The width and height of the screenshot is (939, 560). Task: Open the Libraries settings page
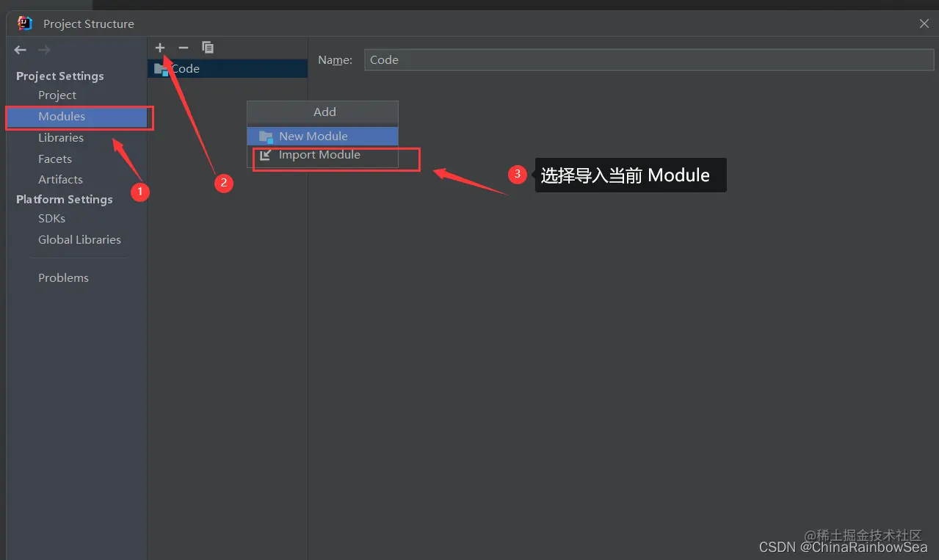tap(61, 138)
